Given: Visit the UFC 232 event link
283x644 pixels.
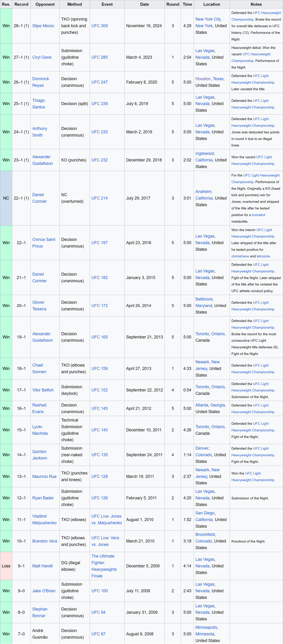Looking at the screenshot, I should 100,160.
